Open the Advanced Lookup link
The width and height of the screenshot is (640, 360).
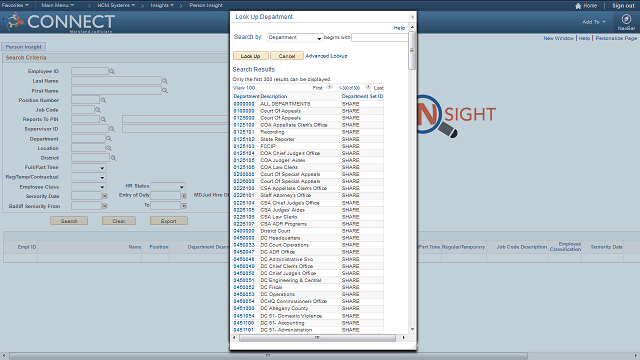tap(327, 56)
